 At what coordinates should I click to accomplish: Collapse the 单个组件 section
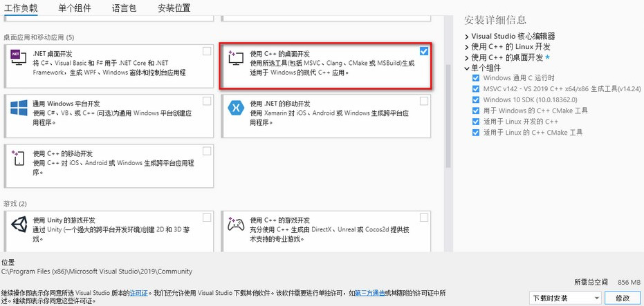(x=467, y=68)
